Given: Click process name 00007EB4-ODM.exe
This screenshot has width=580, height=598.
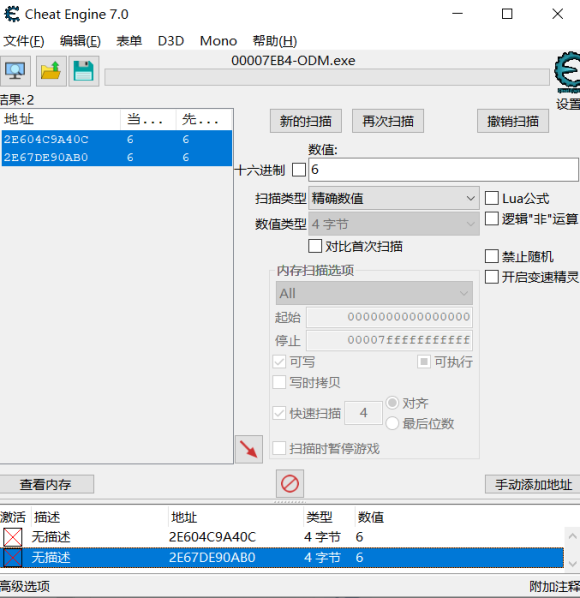Looking at the screenshot, I should coord(293,60).
